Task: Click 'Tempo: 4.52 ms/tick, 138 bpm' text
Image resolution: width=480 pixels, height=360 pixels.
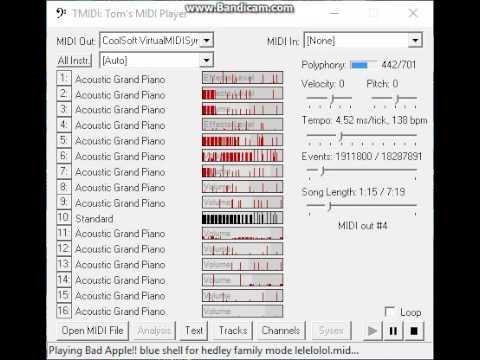Action: [x=364, y=120]
